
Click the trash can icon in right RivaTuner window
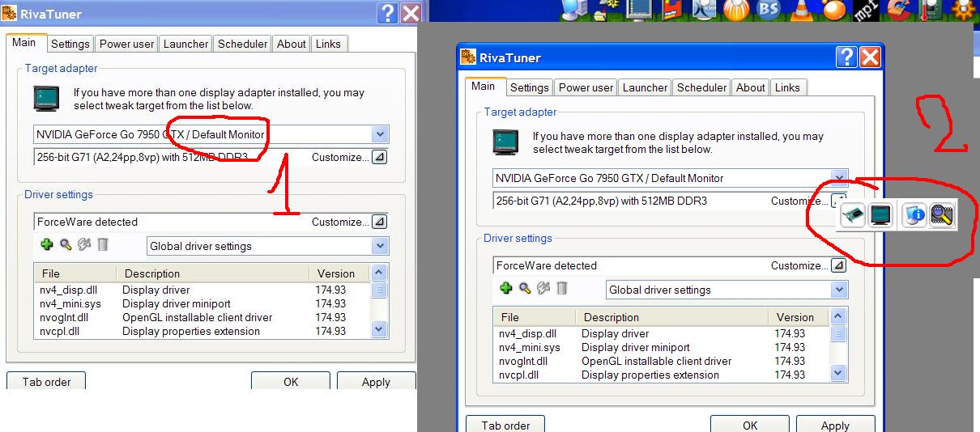(x=562, y=288)
